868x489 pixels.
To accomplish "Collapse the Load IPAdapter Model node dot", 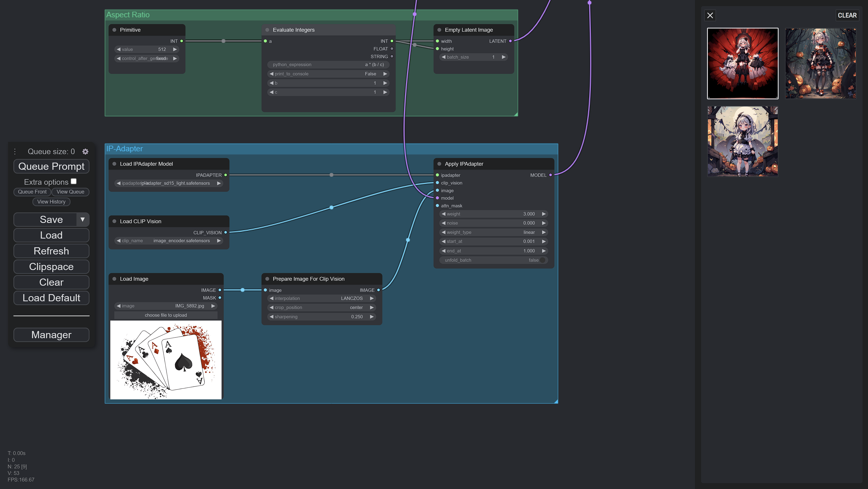I will click(x=114, y=164).
